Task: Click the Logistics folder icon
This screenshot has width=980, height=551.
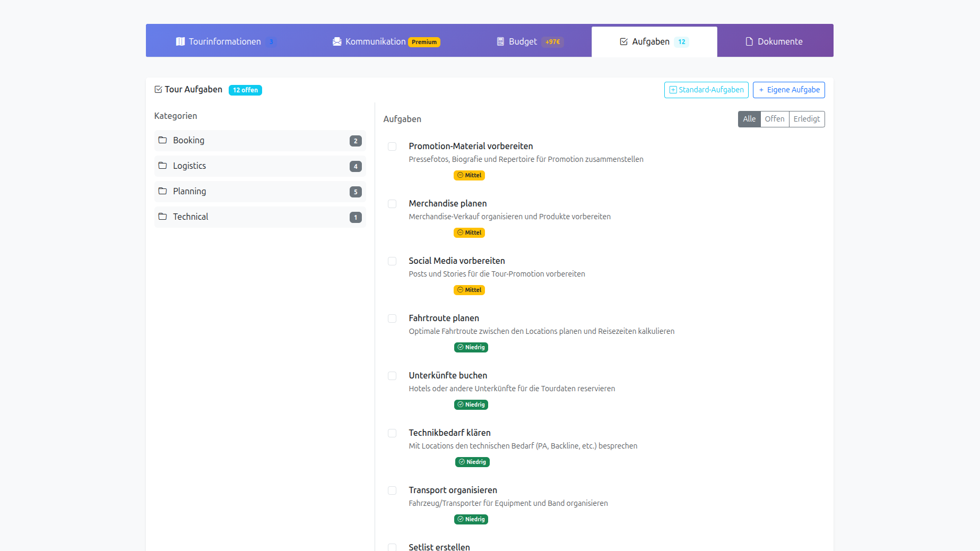Action: 163,166
